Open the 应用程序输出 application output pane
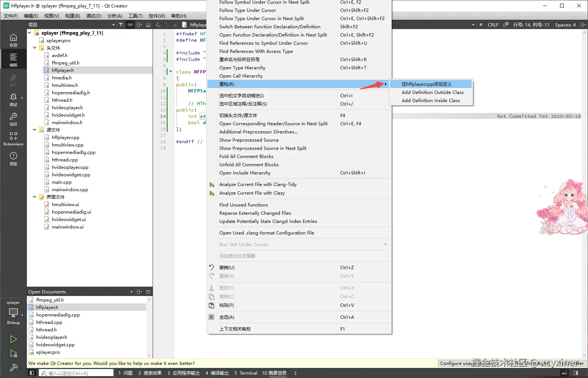The height and width of the screenshot is (378, 588). click(x=183, y=373)
